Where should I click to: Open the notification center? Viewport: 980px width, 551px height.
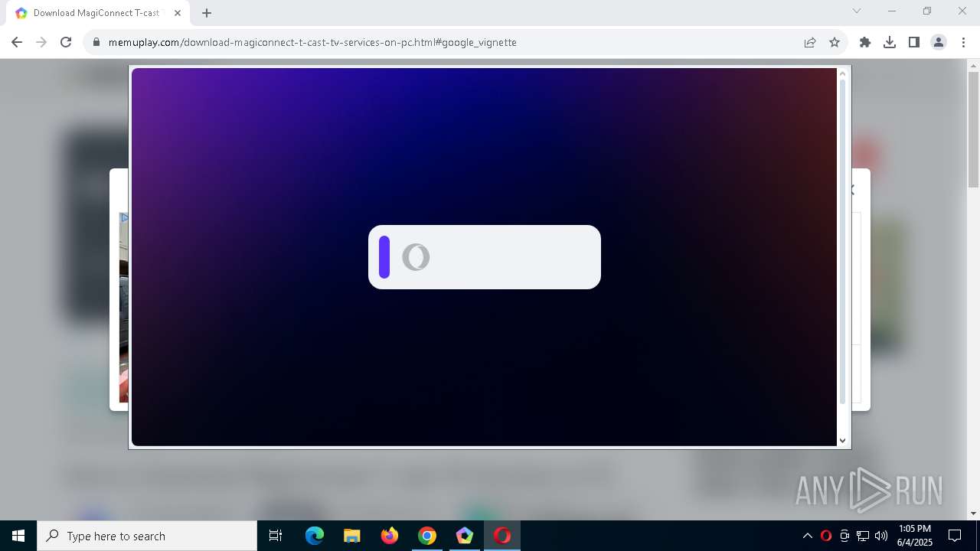[955, 536]
